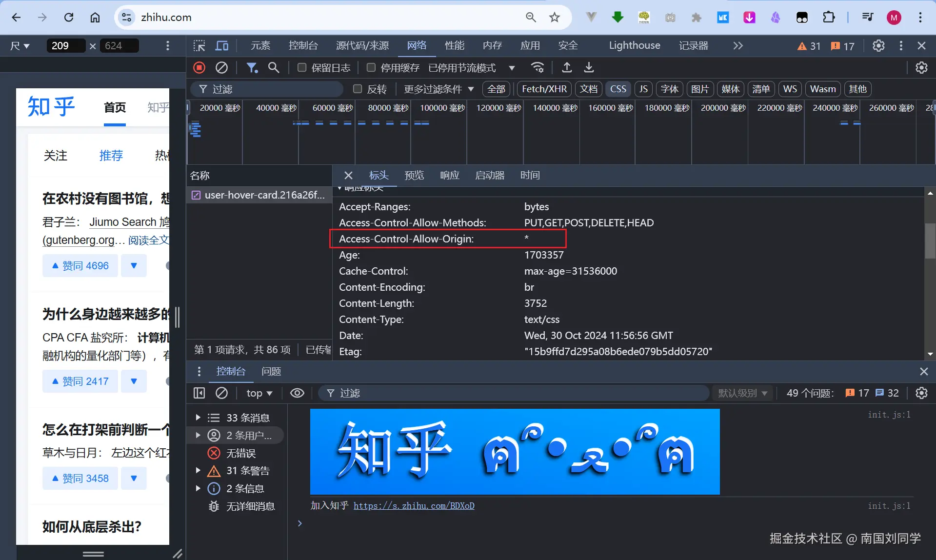The width and height of the screenshot is (936, 560).
Task: Import HAR file with upload icon
Action: point(567,67)
